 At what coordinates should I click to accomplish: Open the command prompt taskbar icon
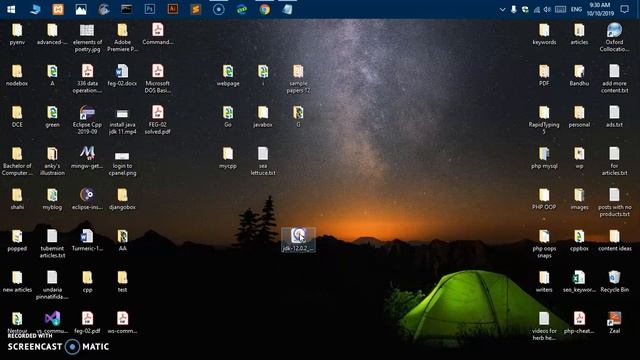point(127,9)
